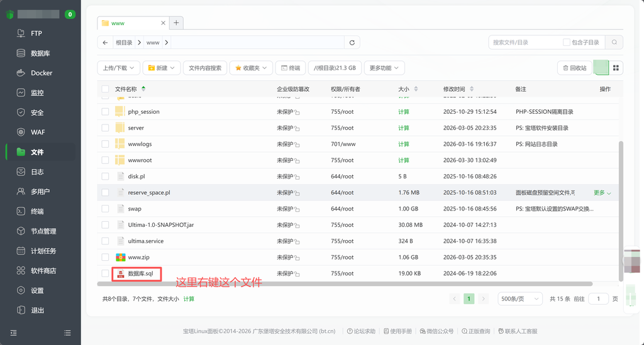Screen dimensions: 644x345
Task: Open the 数据库 sidebar section
Action: pos(40,53)
